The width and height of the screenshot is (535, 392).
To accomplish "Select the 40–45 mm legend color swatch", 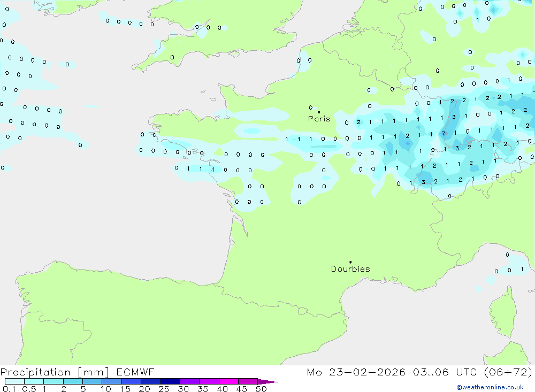I will coord(228,381).
